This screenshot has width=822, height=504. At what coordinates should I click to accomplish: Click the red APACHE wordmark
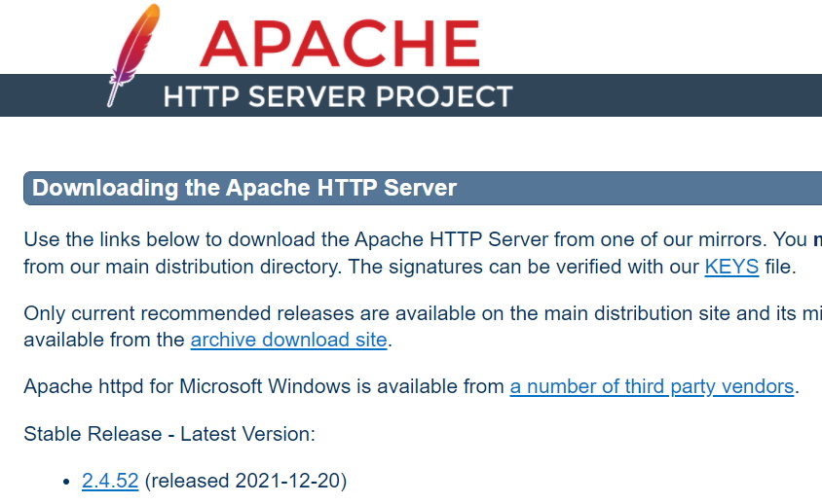340,44
